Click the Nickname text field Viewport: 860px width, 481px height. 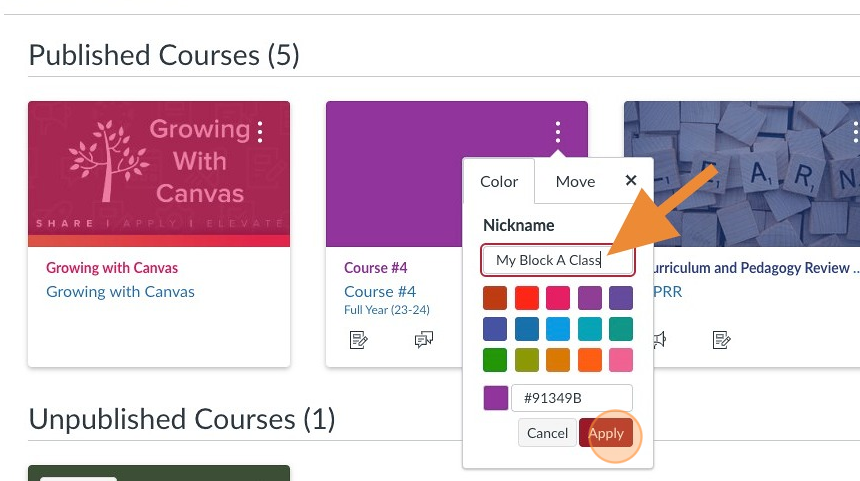pos(557,260)
